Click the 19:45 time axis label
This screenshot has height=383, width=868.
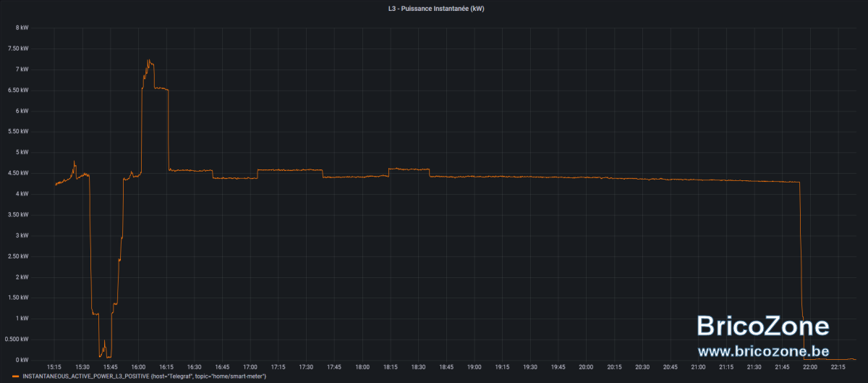click(x=558, y=367)
